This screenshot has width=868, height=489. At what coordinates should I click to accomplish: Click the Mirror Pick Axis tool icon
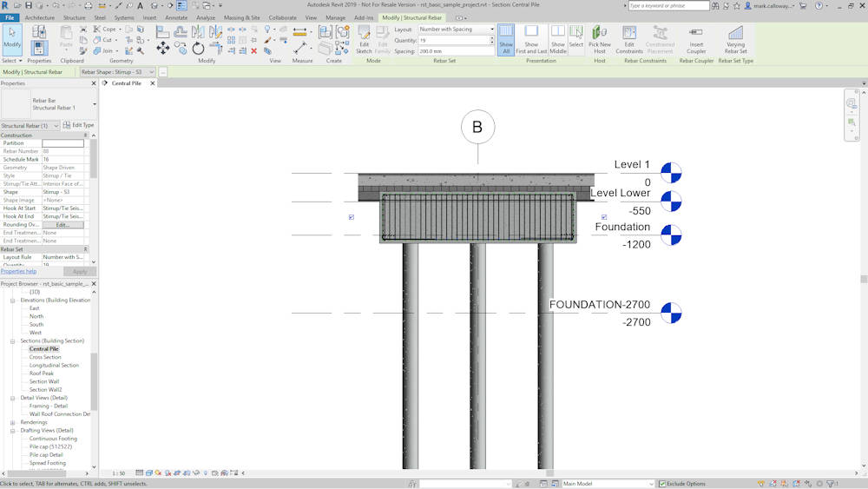(198, 32)
